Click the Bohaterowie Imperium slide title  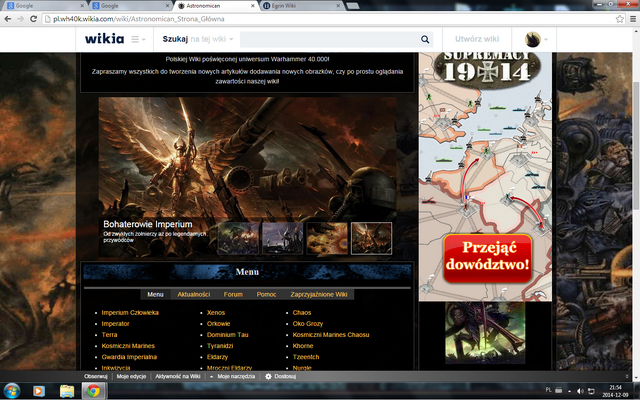point(148,224)
